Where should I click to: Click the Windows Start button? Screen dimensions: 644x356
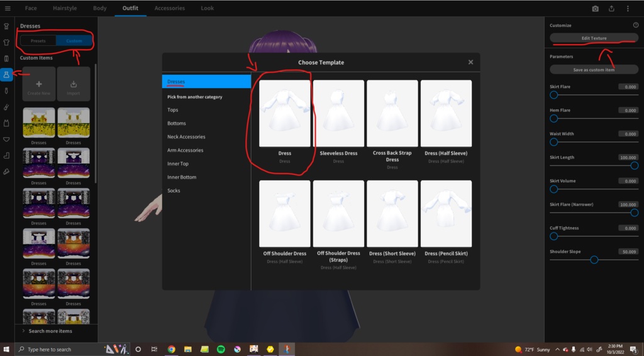[x=6, y=350]
